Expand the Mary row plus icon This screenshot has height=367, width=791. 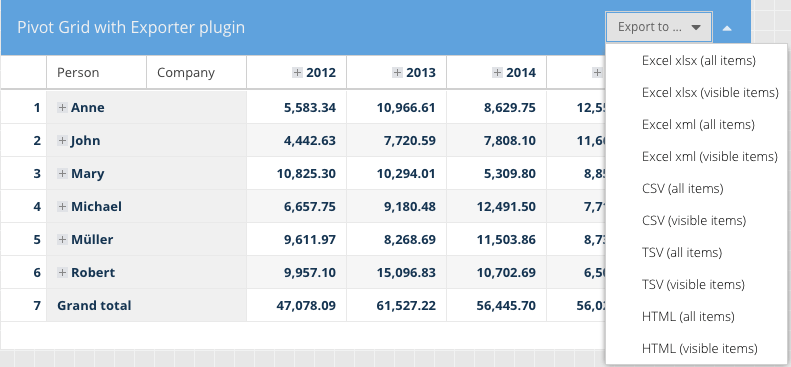click(x=62, y=173)
